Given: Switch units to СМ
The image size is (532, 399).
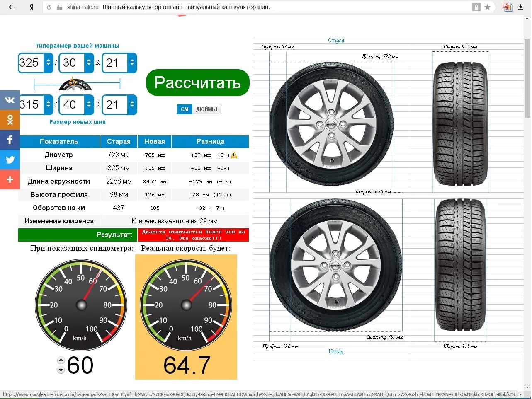Looking at the screenshot, I should coord(185,109).
